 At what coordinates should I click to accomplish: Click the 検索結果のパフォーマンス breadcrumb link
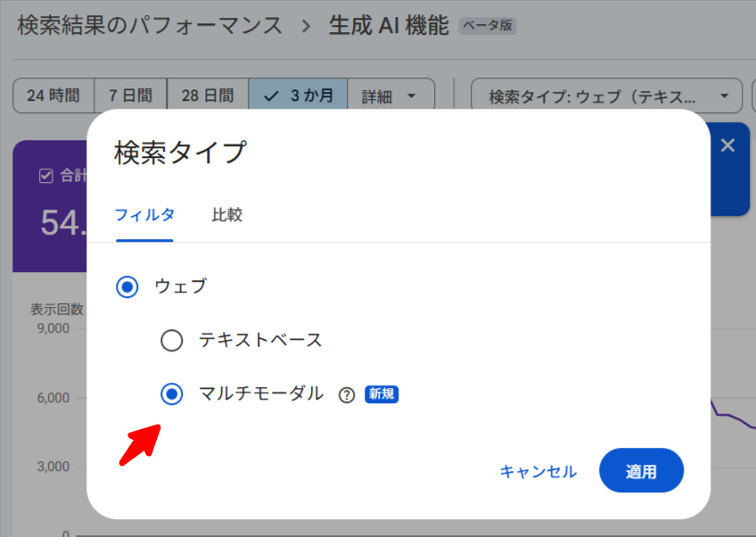(150, 26)
